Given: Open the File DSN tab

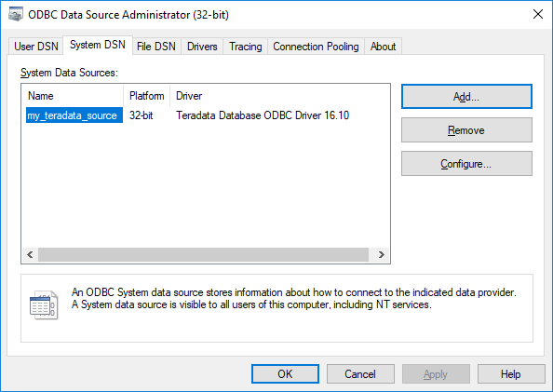Looking at the screenshot, I should tap(156, 47).
